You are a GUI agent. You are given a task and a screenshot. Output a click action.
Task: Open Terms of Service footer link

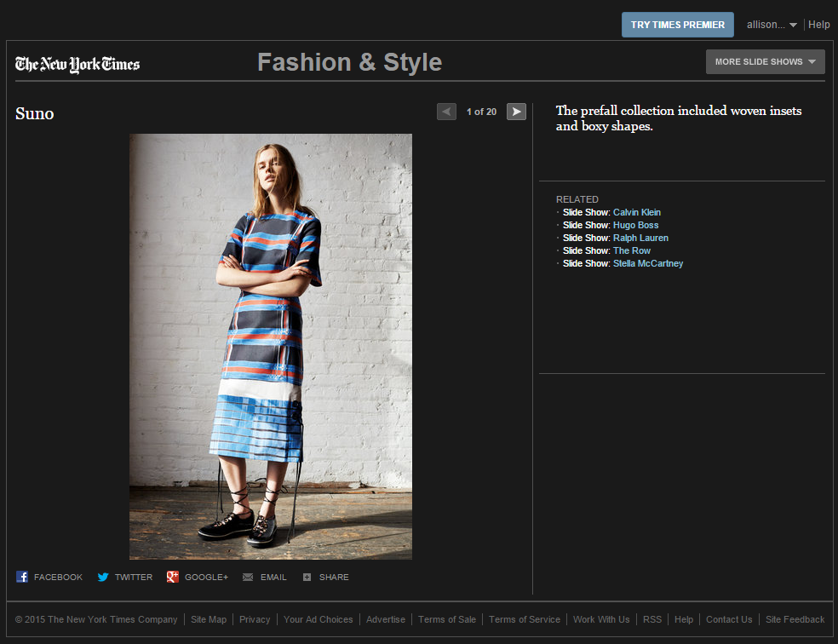point(525,619)
